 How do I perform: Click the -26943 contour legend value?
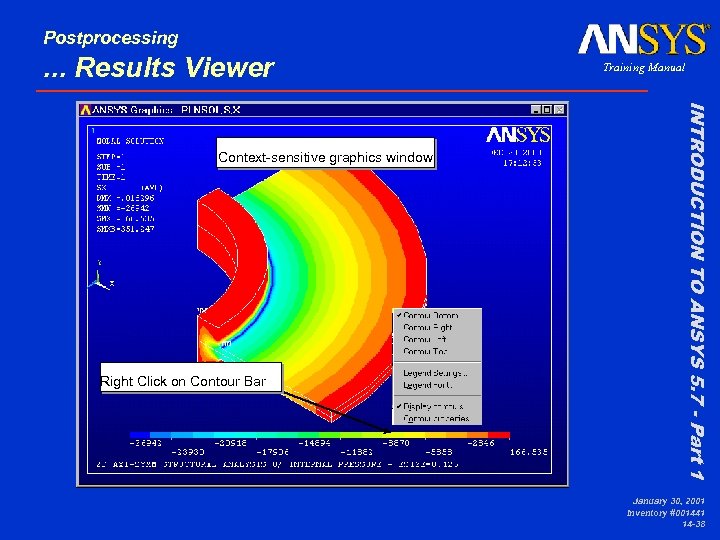click(146, 443)
